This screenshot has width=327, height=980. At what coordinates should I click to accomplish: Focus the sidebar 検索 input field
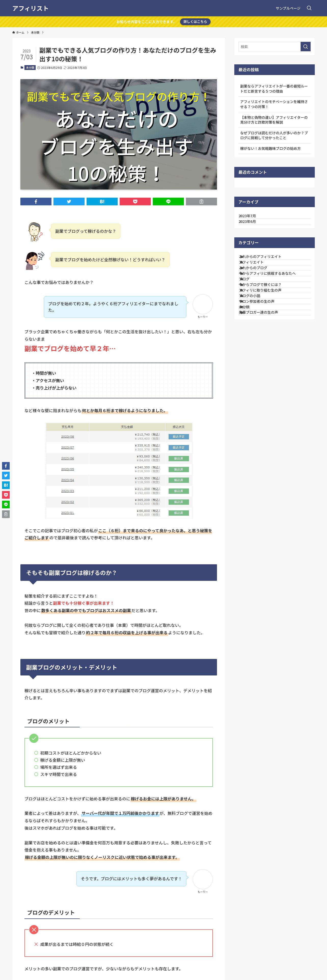click(x=269, y=46)
